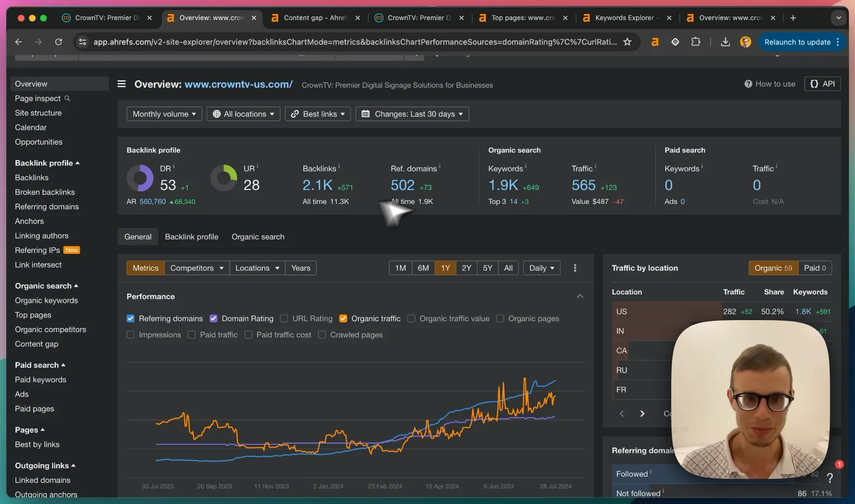Open the Chrome extensions puzzle icon
The image size is (855, 504).
(x=695, y=42)
